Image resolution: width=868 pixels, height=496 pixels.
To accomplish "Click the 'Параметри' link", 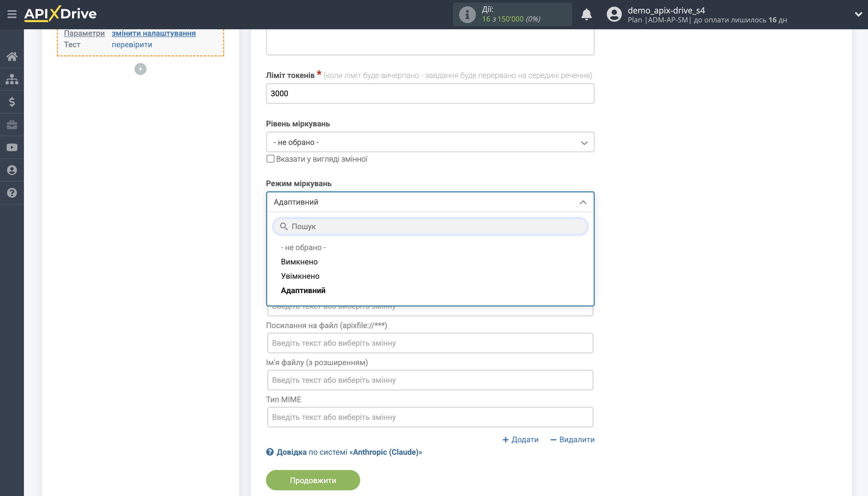I will point(84,33).
